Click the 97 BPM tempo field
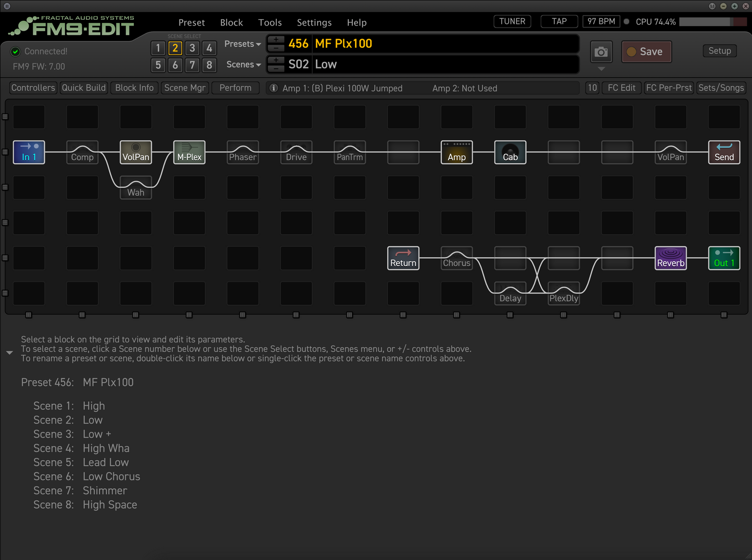752x560 pixels. click(x=601, y=21)
